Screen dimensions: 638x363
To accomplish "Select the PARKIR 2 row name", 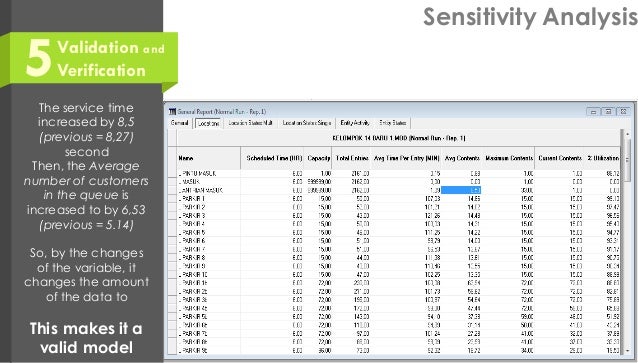I will click(x=192, y=207).
